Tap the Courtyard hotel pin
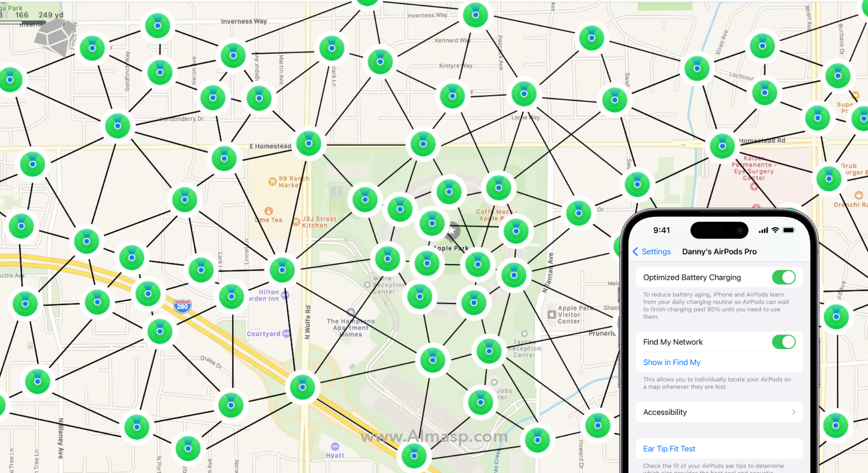 pos(286,334)
